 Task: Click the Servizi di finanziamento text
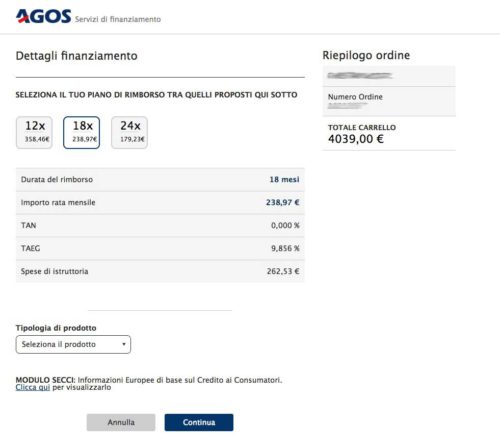point(118,19)
